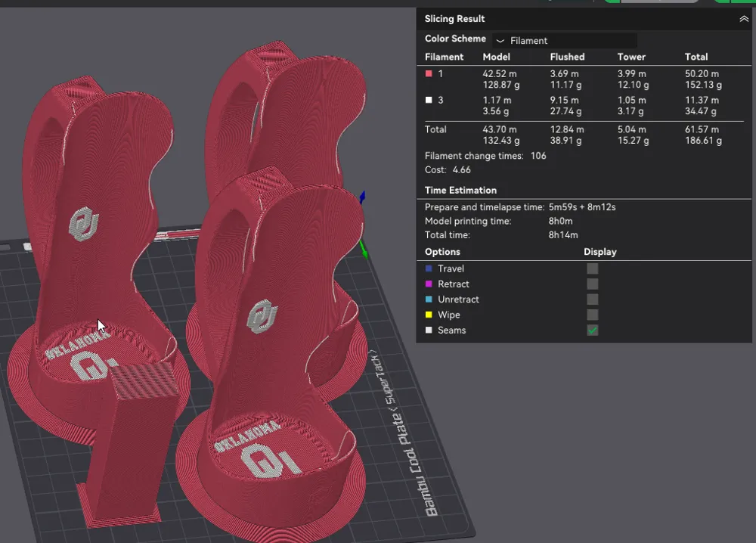This screenshot has height=543, width=756.
Task: Click the Color Scheme label
Action: pos(455,39)
